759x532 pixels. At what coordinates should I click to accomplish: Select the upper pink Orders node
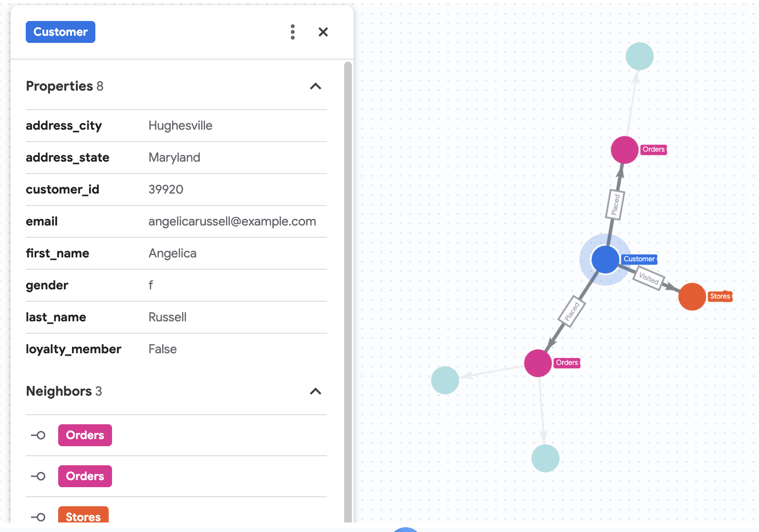tap(625, 150)
